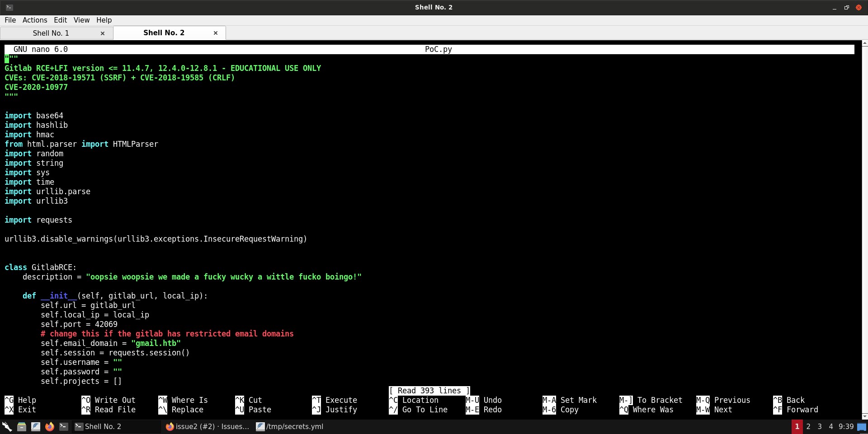868x434 pixels.
Task: Open the Actions menu
Action: tap(35, 20)
